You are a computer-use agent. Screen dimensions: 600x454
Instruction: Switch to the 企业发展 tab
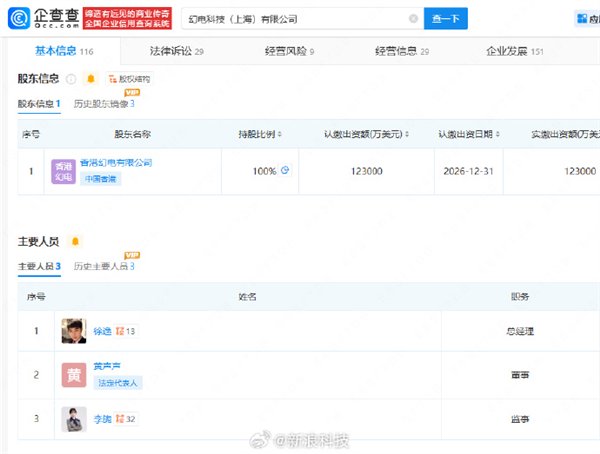[x=515, y=51]
